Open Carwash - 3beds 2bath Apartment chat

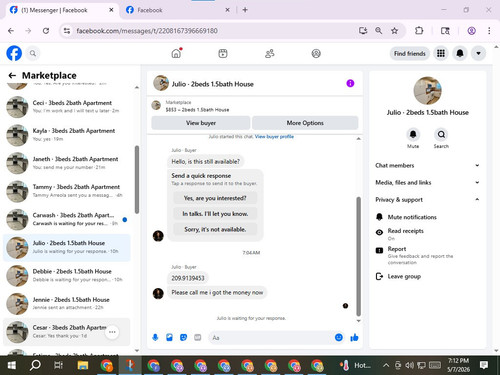67,219
